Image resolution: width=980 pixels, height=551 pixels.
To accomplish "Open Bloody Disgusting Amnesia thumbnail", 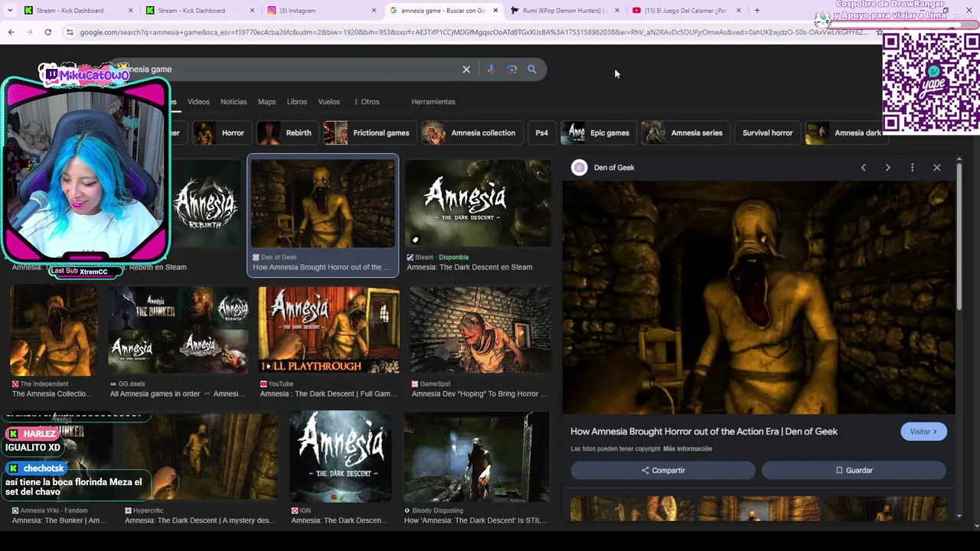I will pos(476,457).
